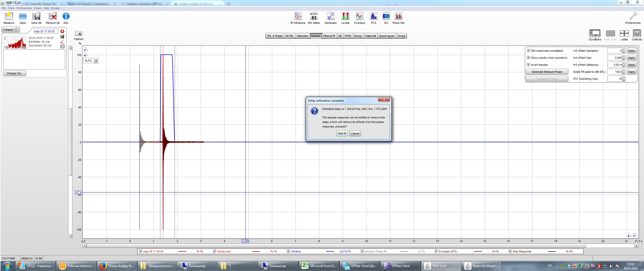Open the Room Sim tool
Screen dimensions: 644x271
pos(398,17)
